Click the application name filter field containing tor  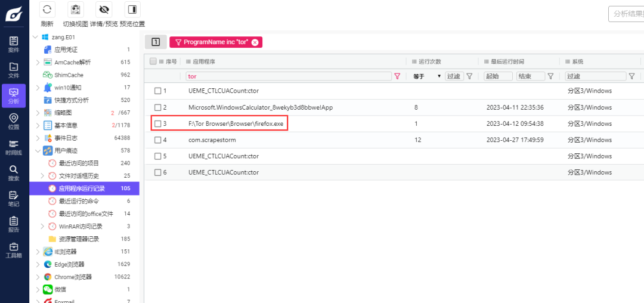[x=289, y=76]
